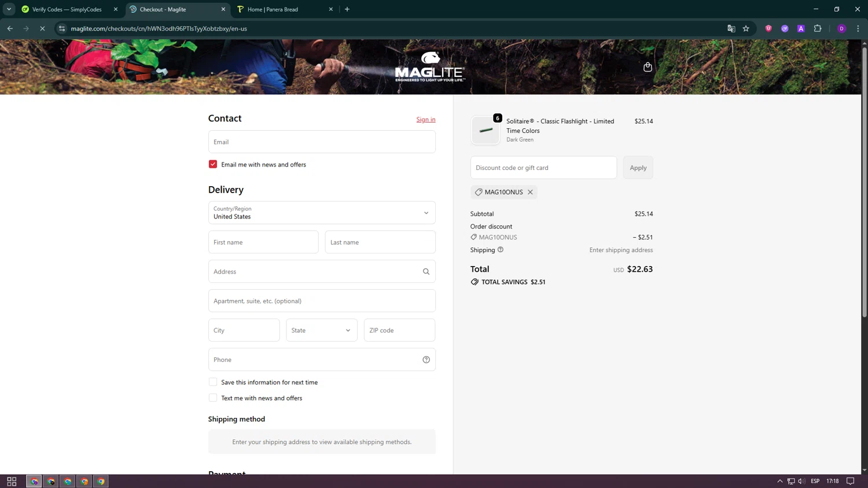Check Save this information for next time
This screenshot has height=488, width=868.
pos(213,382)
